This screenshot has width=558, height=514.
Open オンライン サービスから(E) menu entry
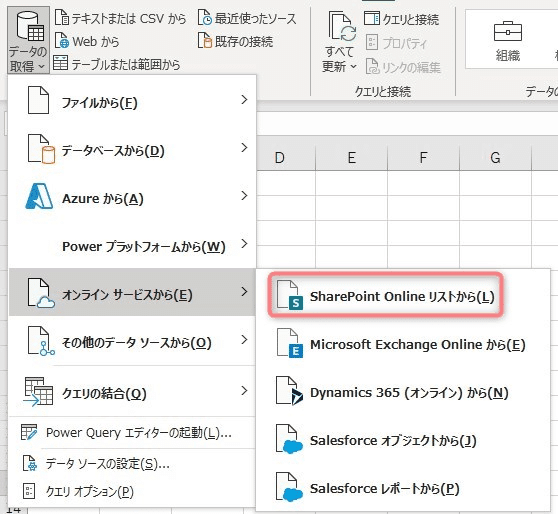(132, 292)
